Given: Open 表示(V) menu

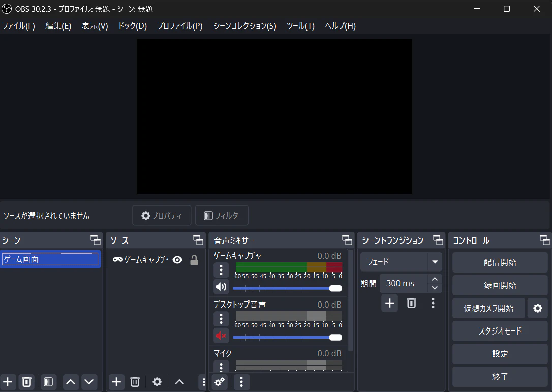Looking at the screenshot, I should tap(95, 26).
